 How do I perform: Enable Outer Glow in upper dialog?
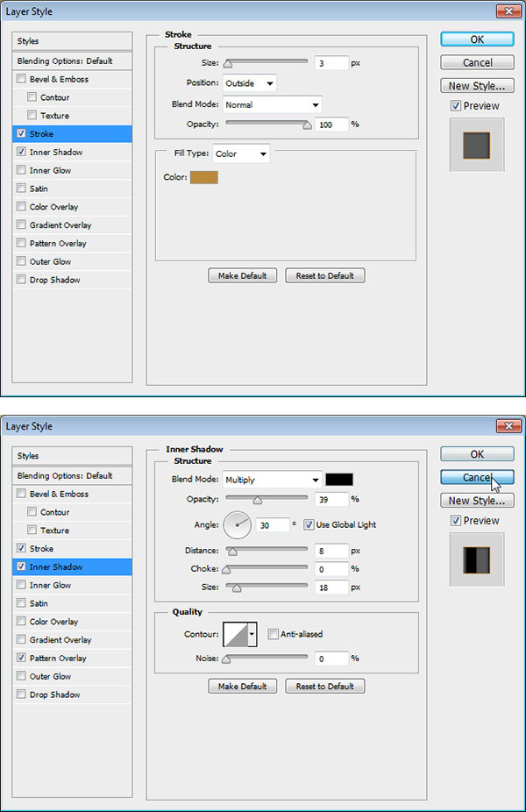(21, 261)
